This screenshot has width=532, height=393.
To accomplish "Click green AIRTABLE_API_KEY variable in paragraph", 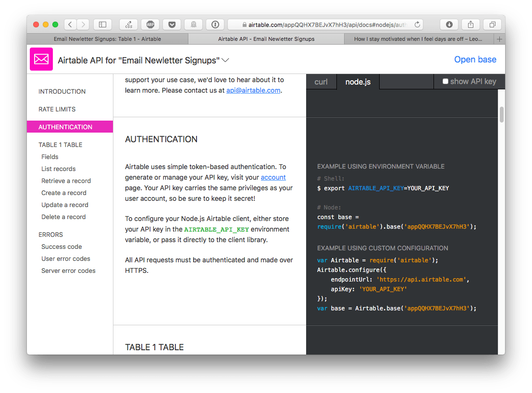I will (x=216, y=230).
